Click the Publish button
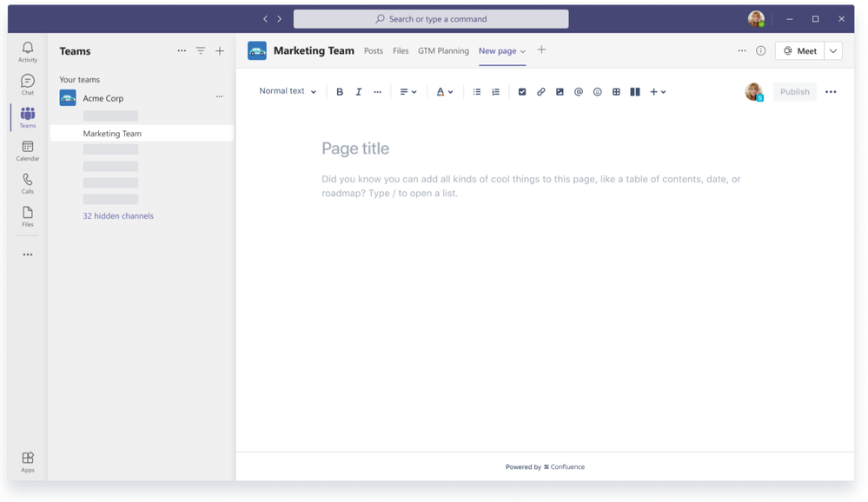Viewport: 868px width, 502px height. [795, 92]
